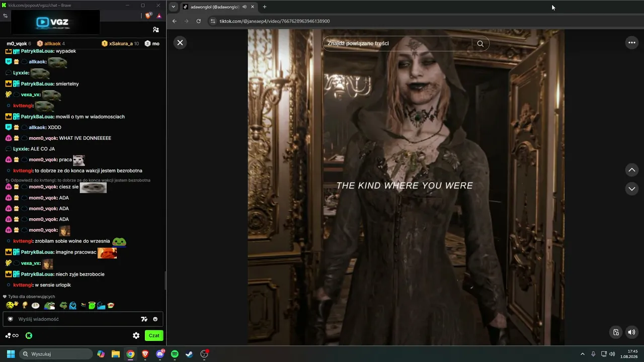Open site information icon beside TikTok URL

[213, 21]
